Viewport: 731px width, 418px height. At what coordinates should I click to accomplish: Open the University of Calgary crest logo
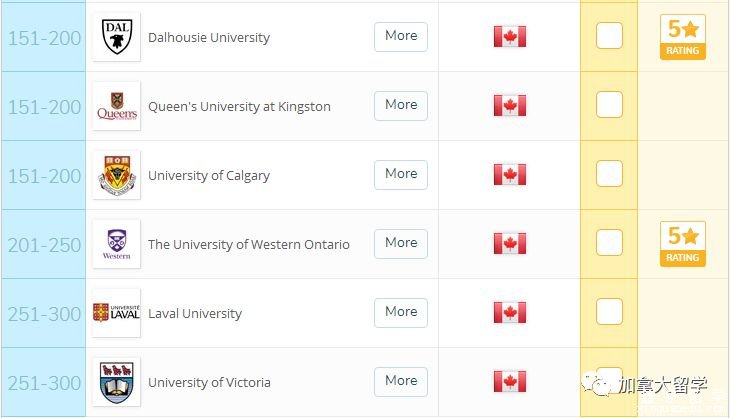pos(117,175)
